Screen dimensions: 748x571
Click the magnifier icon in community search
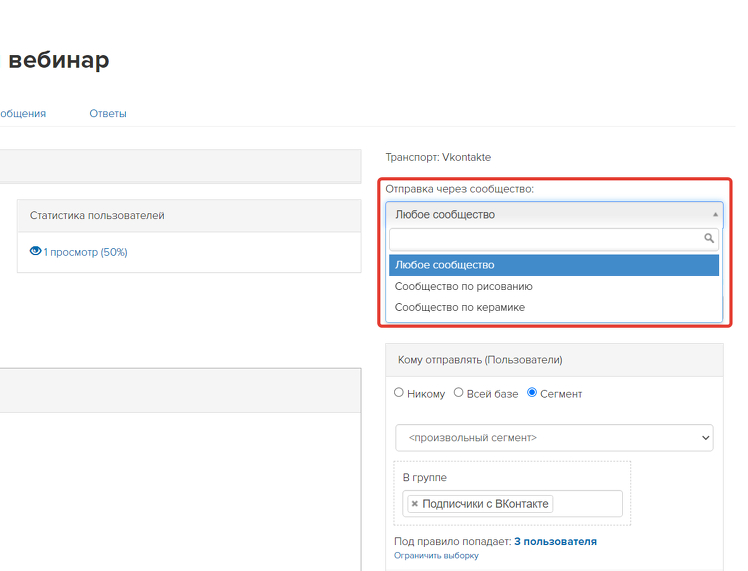(709, 239)
